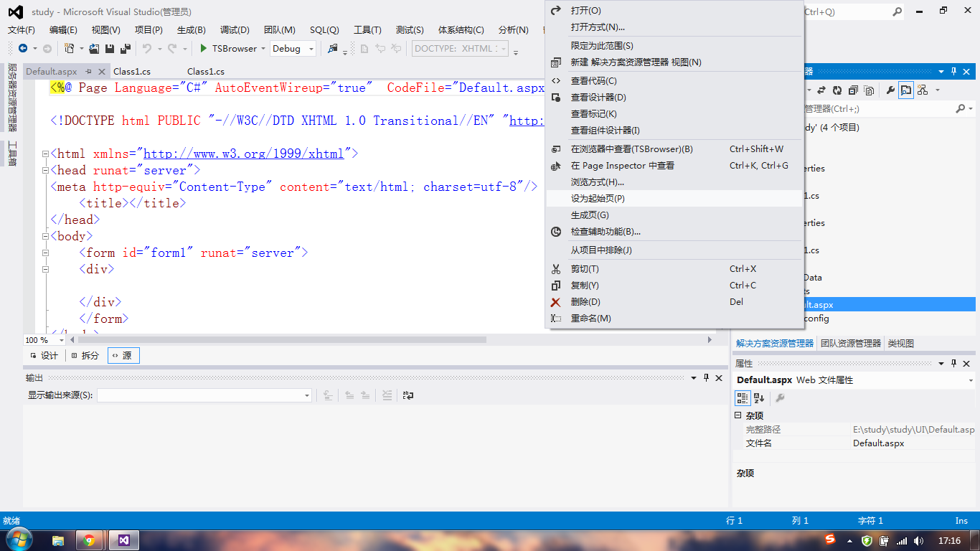Start debugging with the TSBrowser run icon
This screenshot has height=551, width=980.
coord(204,50)
